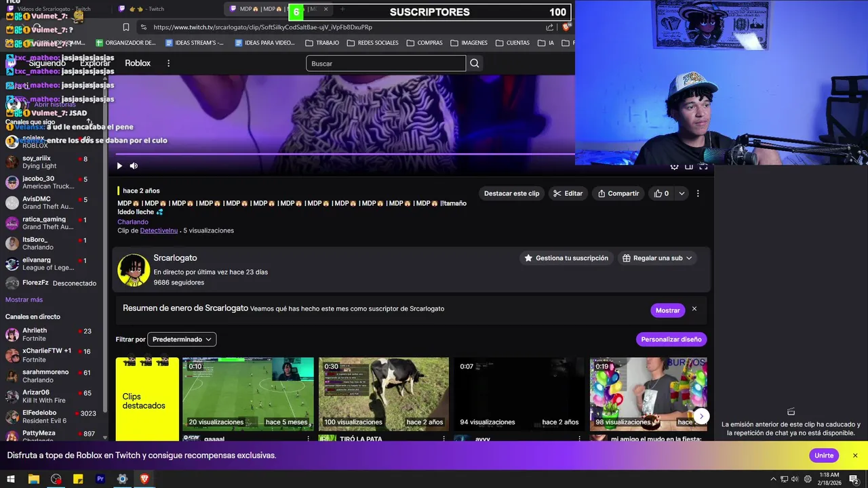Click the Buscar search field
This screenshot has height=488, width=868.
(x=386, y=64)
